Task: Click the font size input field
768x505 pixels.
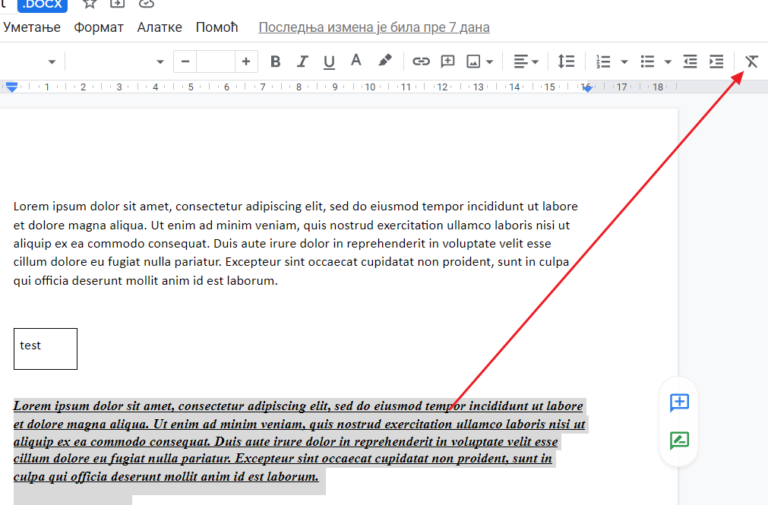Action: click(216, 62)
